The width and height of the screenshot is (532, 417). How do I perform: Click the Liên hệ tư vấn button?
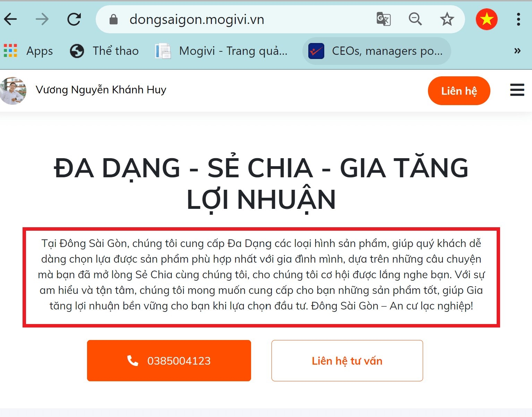(347, 361)
